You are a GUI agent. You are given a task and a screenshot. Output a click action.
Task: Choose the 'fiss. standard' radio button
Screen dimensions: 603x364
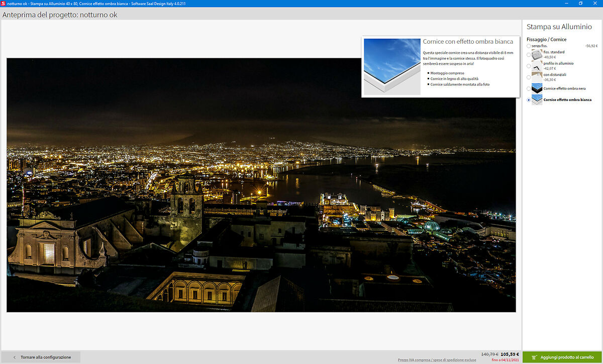529,55
